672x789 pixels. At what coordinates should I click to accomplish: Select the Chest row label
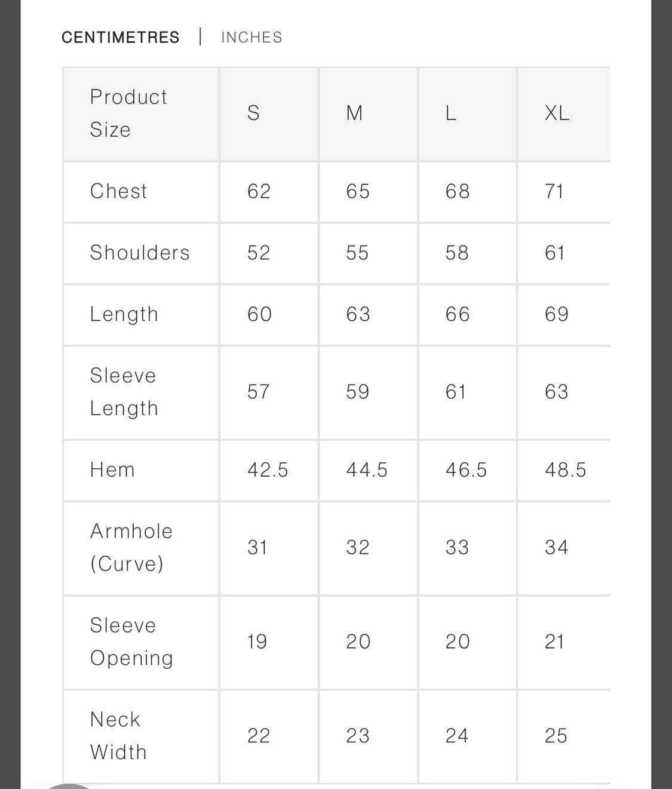coord(118,191)
